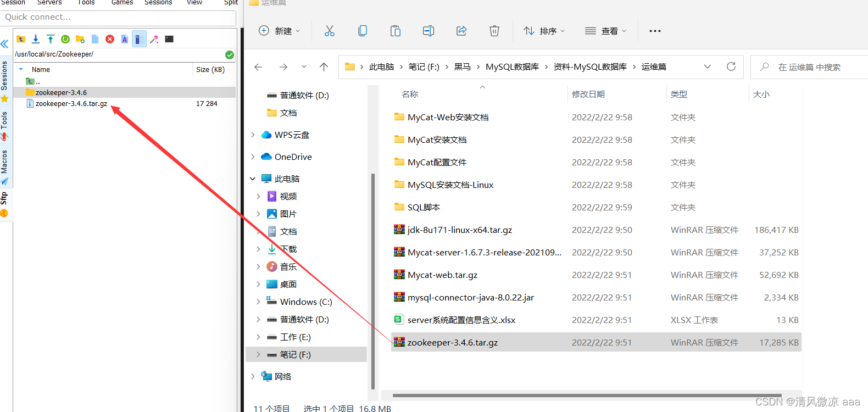Click the share icon in Explorer toolbar
The image size is (868, 412).
pyautogui.click(x=461, y=31)
